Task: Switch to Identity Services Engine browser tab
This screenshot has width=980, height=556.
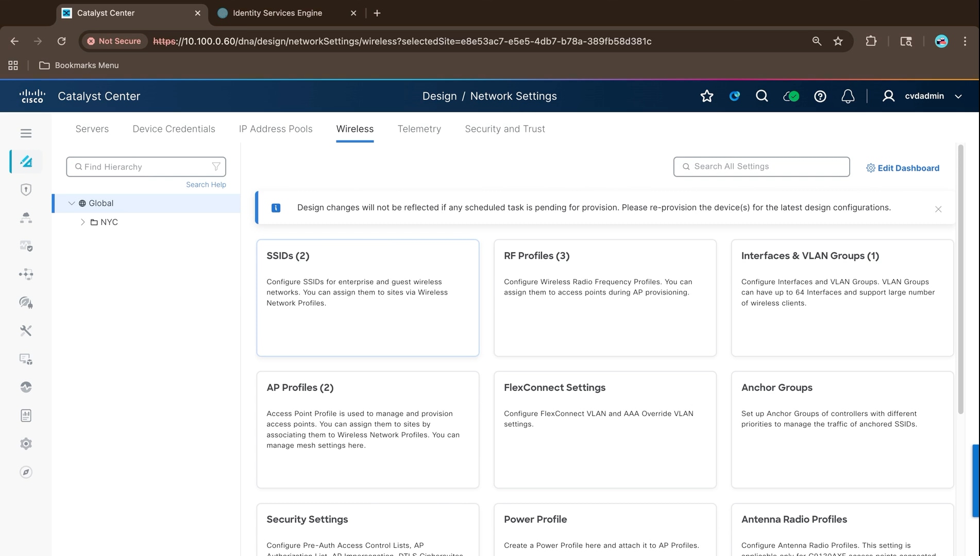Action: 286,13
